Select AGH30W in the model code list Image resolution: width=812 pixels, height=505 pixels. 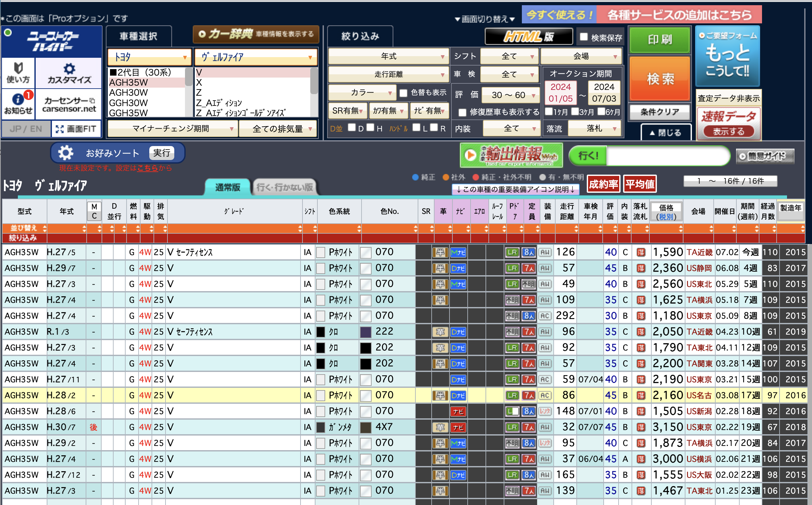[x=129, y=92]
